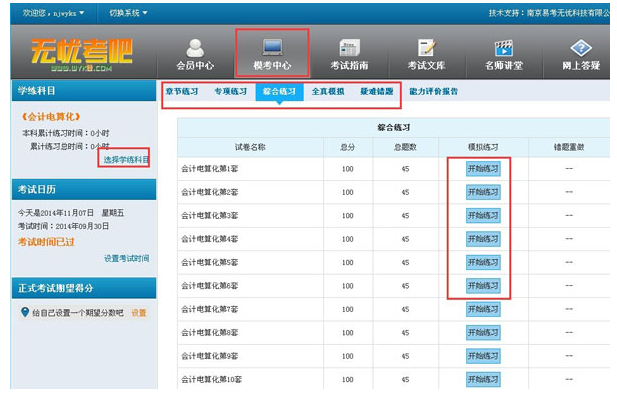
Task: Open the 切换系统 dropdown menu
Action: pyautogui.click(x=128, y=13)
